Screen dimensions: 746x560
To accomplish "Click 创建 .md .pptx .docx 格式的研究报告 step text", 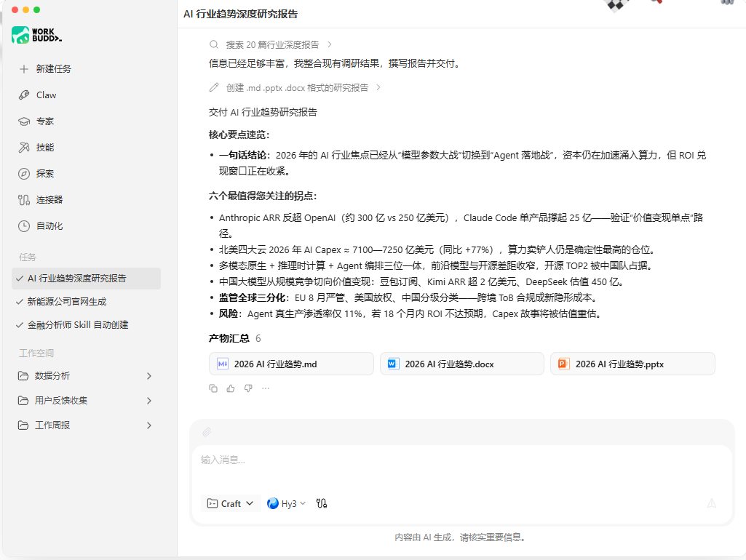I will (297, 87).
